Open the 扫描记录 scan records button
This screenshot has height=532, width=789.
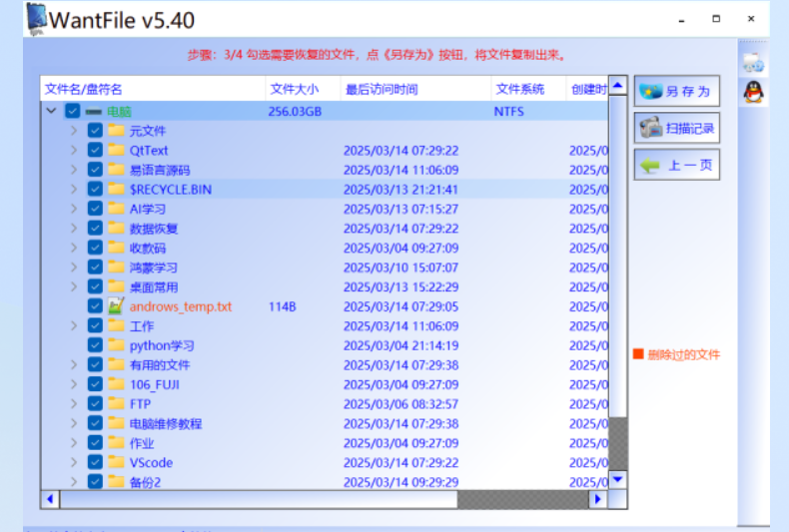coord(677,128)
